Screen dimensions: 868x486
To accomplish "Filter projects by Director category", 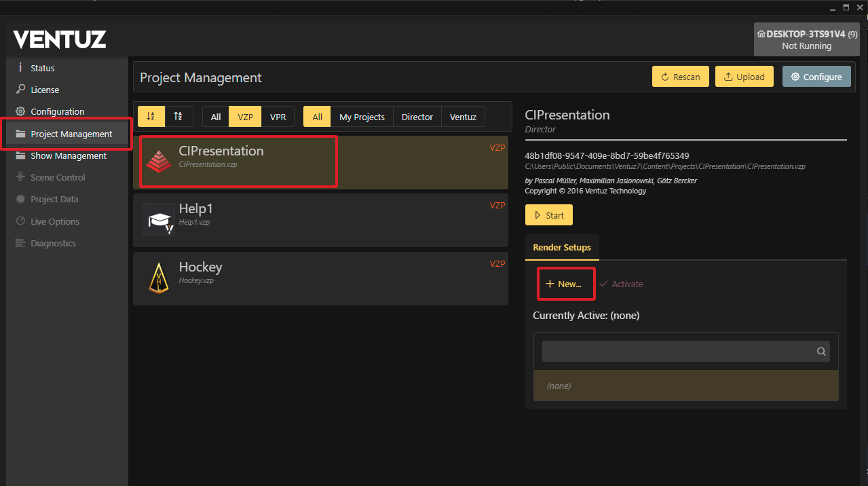I will pyautogui.click(x=417, y=117).
